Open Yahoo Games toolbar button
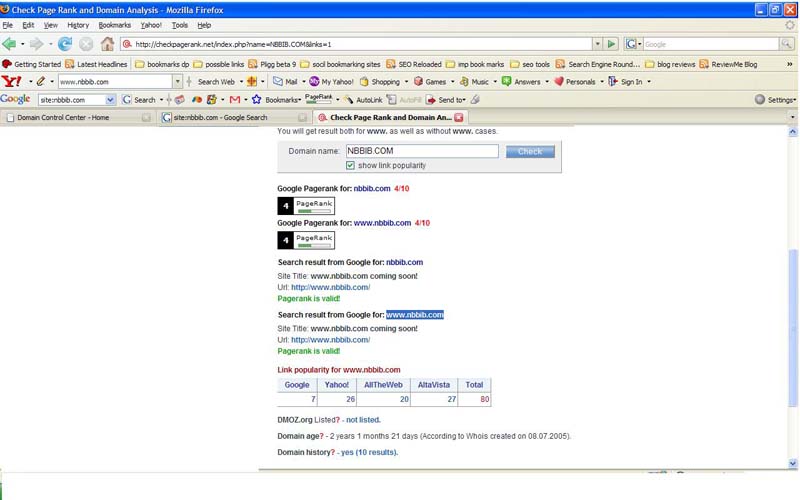Image resolution: width=800 pixels, height=500 pixels. pyautogui.click(x=430, y=82)
